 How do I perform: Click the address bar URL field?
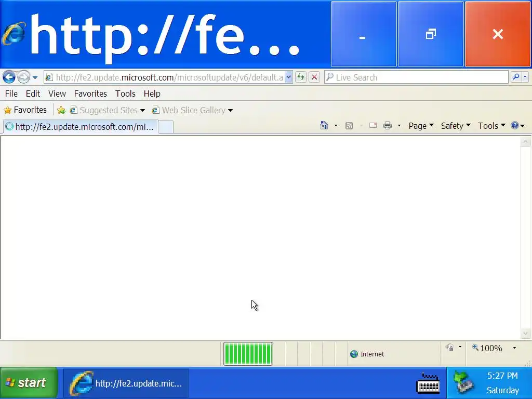point(168,77)
